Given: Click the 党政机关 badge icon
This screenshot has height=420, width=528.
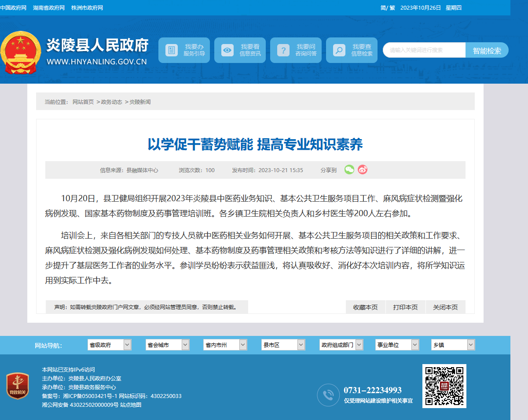Looking at the screenshot, I should coord(18,386).
